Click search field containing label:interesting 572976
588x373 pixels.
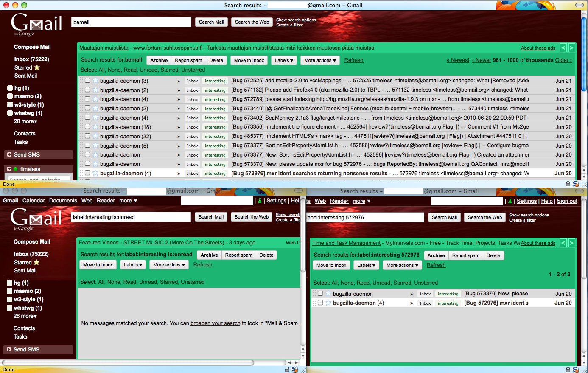364,217
